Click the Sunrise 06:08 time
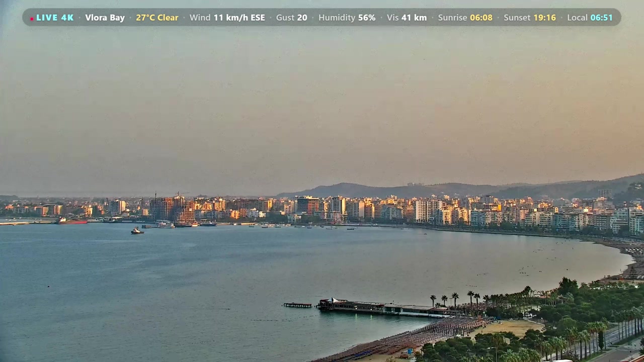644x362 pixels. tap(465, 18)
